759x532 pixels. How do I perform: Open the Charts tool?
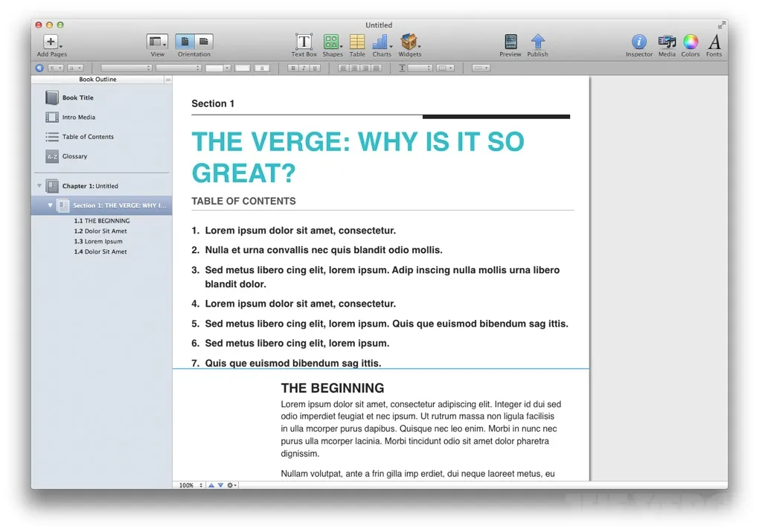pyautogui.click(x=380, y=42)
